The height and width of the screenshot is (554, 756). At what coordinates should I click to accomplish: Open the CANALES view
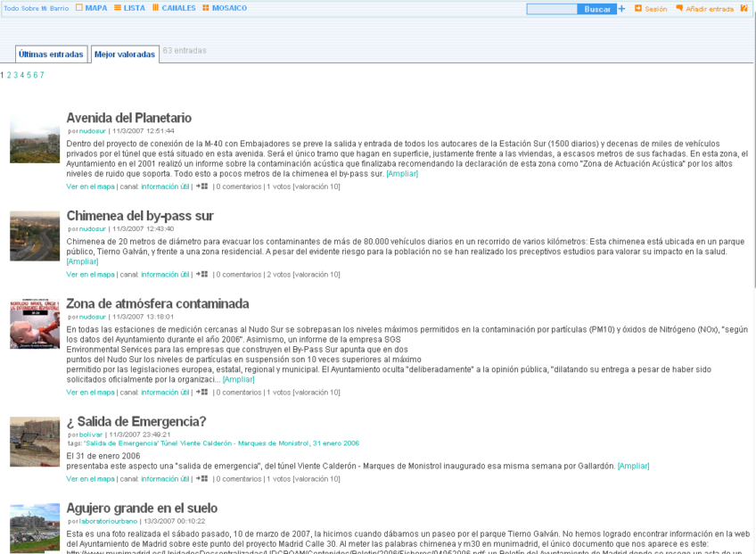coord(174,8)
